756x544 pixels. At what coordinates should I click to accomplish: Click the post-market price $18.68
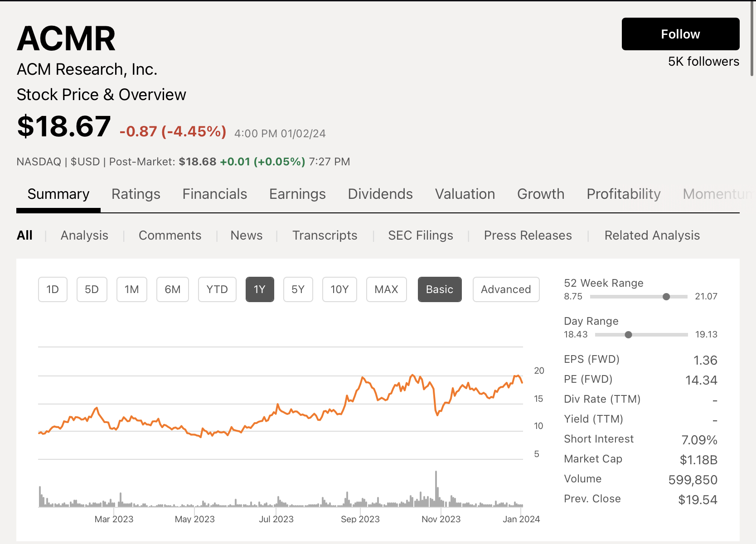198,162
